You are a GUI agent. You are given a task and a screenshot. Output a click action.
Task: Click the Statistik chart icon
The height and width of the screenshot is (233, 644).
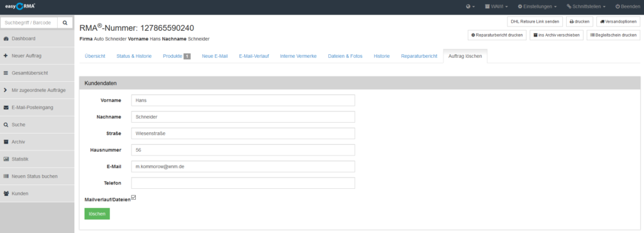(x=6, y=159)
